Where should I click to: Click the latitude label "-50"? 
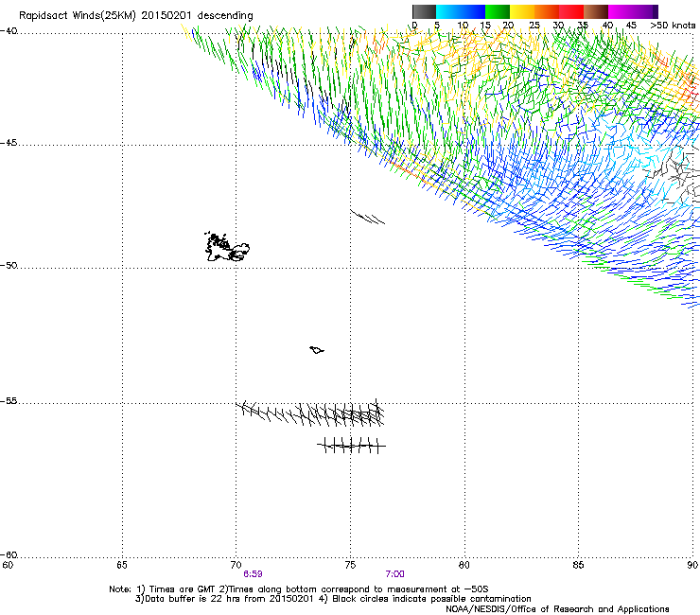(x=9, y=265)
